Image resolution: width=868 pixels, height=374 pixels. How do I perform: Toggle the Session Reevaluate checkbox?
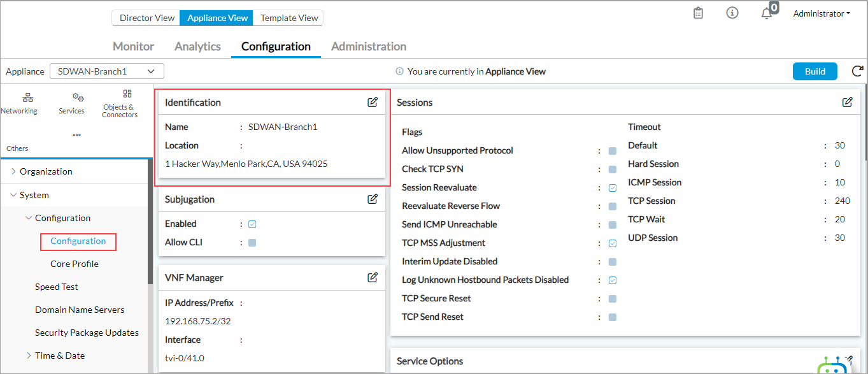pos(612,188)
